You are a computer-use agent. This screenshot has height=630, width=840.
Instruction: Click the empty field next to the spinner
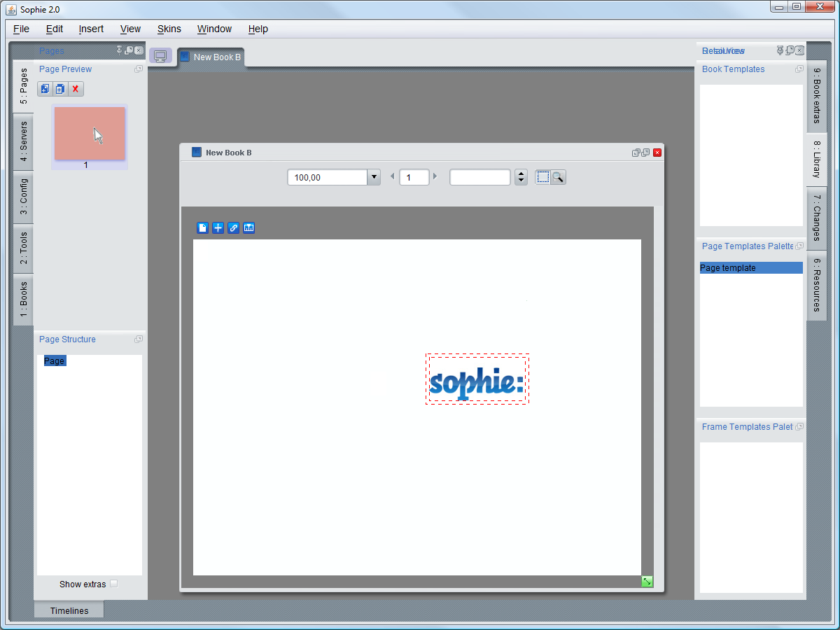coord(480,177)
